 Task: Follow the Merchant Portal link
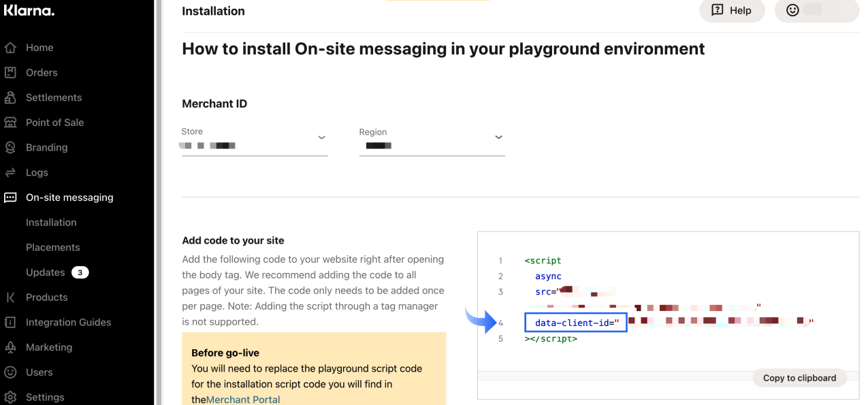click(243, 400)
